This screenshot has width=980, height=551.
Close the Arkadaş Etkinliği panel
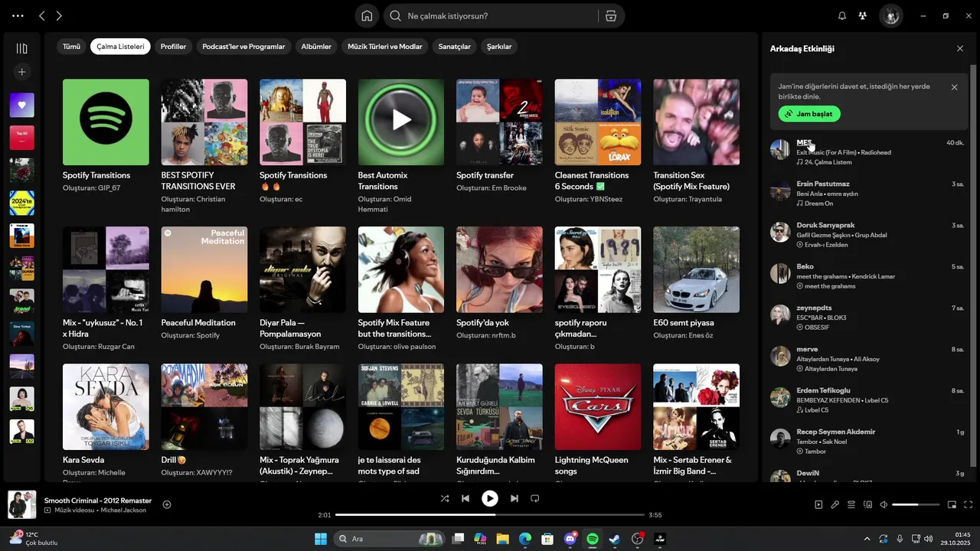click(x=960, y=49)
